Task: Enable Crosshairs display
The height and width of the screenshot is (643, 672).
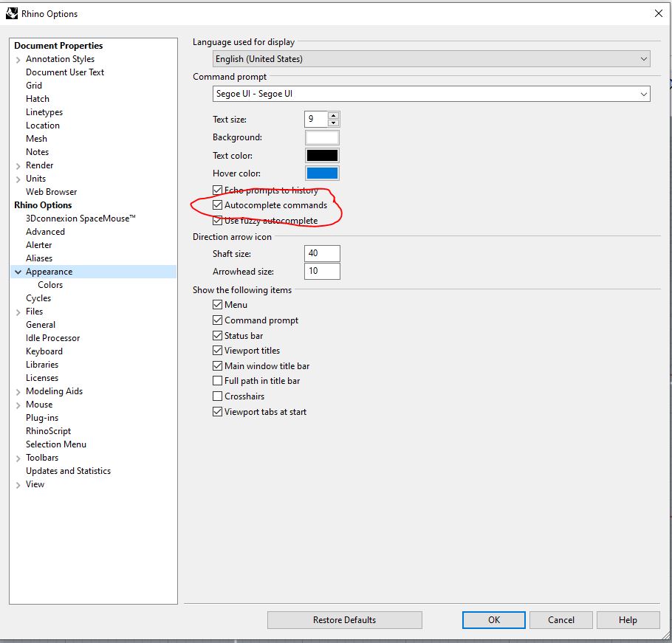Action: pos(218,396)
